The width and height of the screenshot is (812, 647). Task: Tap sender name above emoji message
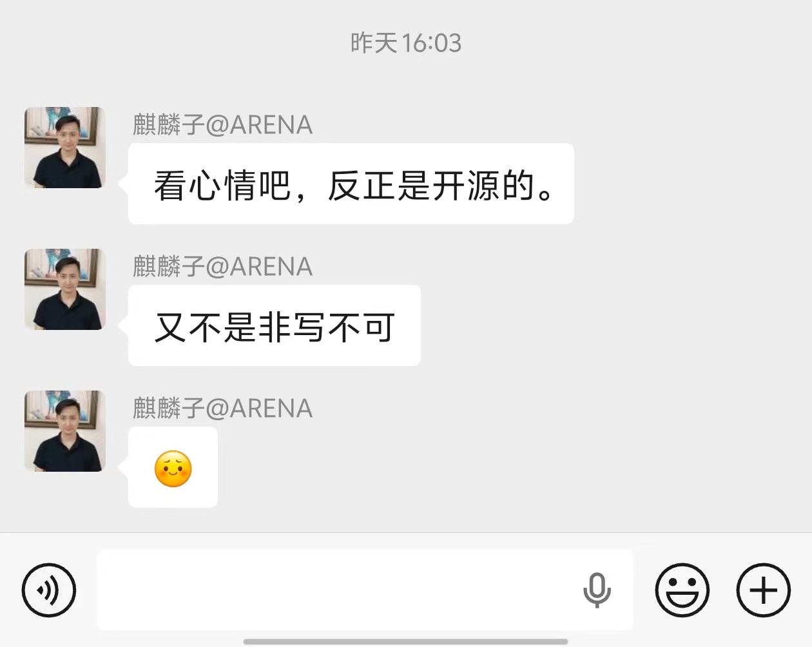(223, 408)
